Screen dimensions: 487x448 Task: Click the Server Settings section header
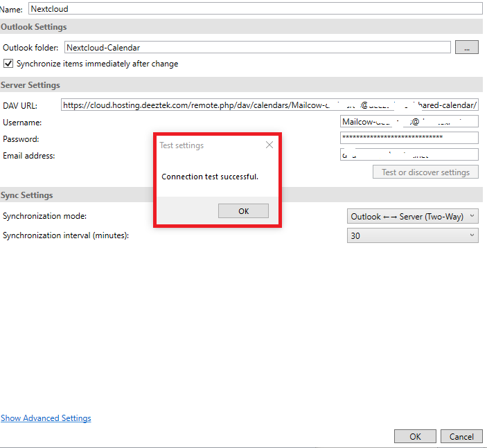[x=241, y=84]
